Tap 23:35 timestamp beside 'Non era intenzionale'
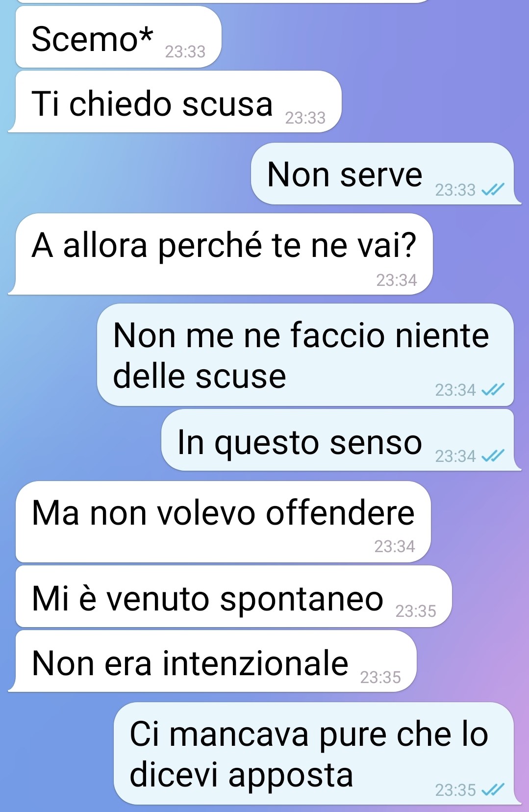The height and width of the screenshot is (812, 529). 380,677
